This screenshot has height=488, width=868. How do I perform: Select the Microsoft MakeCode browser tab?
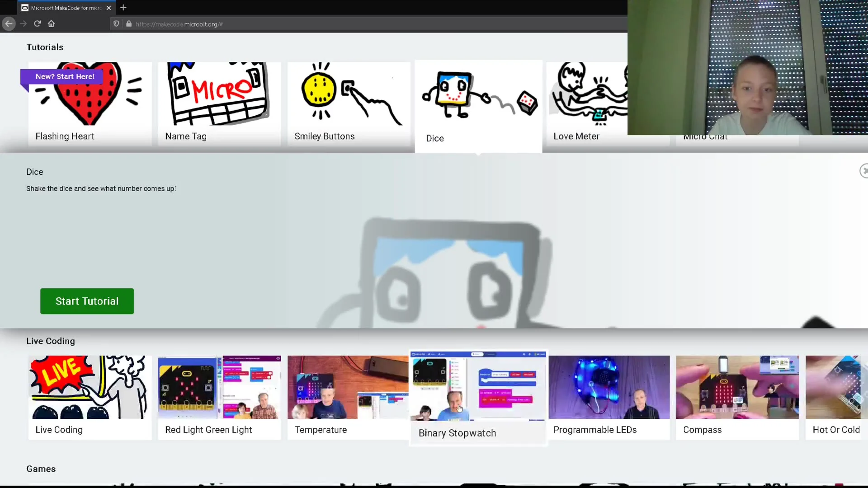[x=66, y=8]
